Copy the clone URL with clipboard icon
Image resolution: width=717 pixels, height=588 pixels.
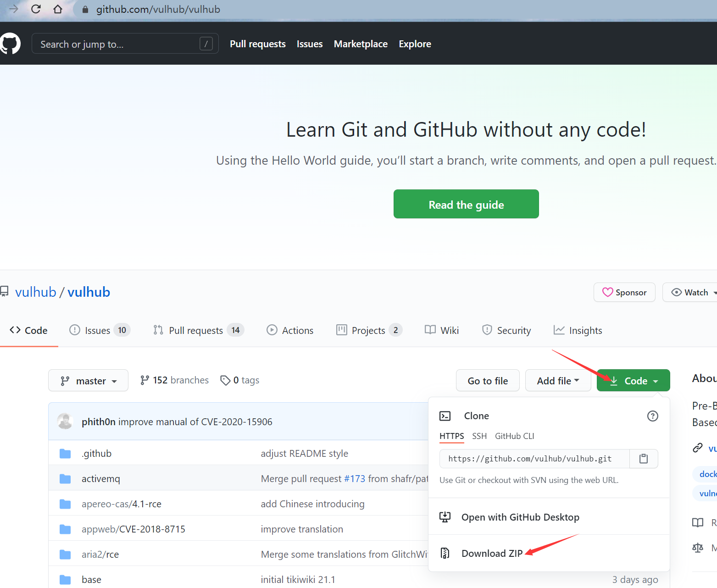[x=644, y=459]
